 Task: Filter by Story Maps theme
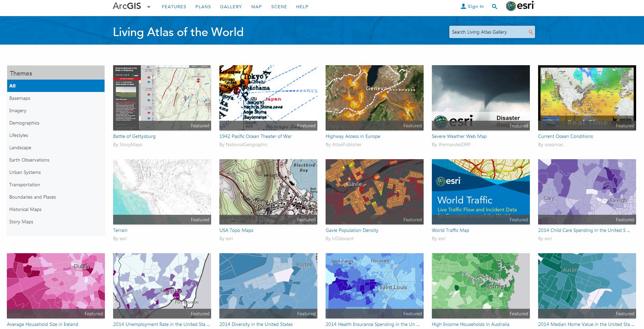coord(21,222)
